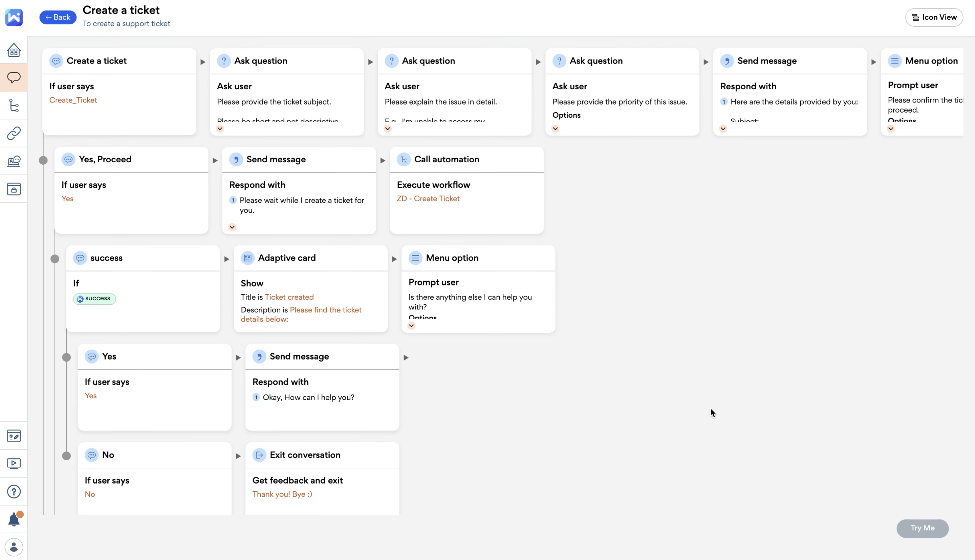Click the video tutorials play icon
Screen dimensions: 975x560
coord(14,464)
